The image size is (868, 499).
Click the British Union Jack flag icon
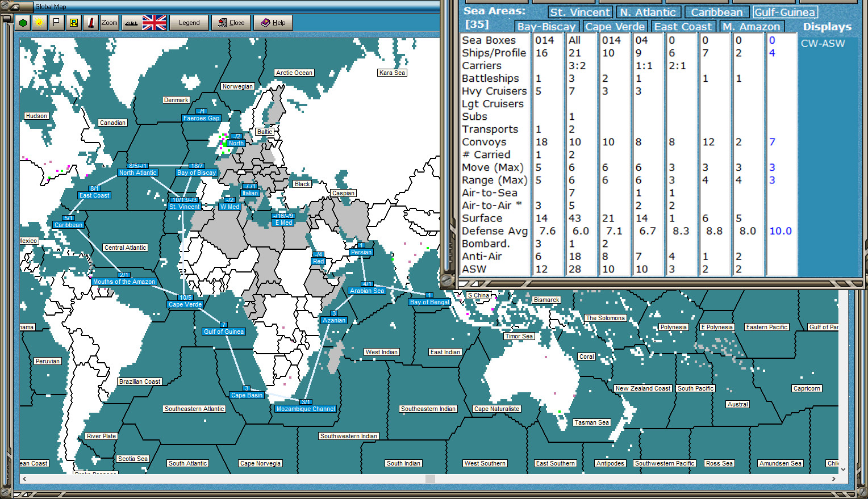coord(155,23)
